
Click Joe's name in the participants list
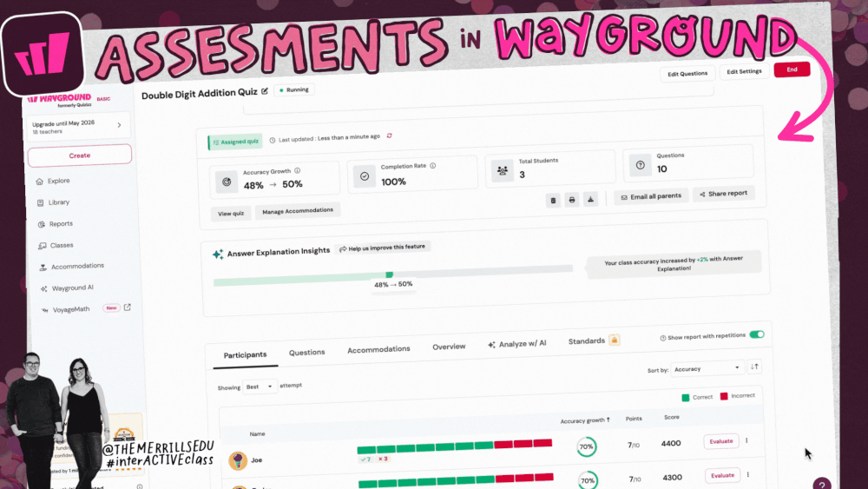click(257, 459)
